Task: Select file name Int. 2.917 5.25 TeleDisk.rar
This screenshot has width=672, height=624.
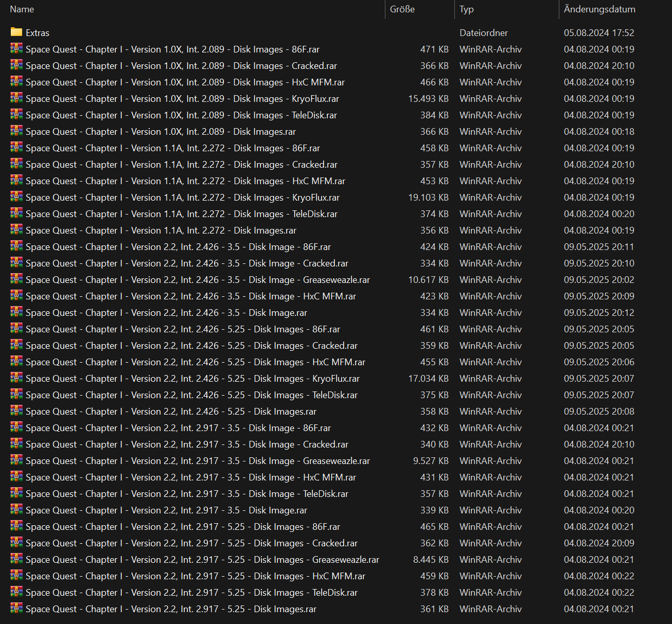Action: click(191, 593)
